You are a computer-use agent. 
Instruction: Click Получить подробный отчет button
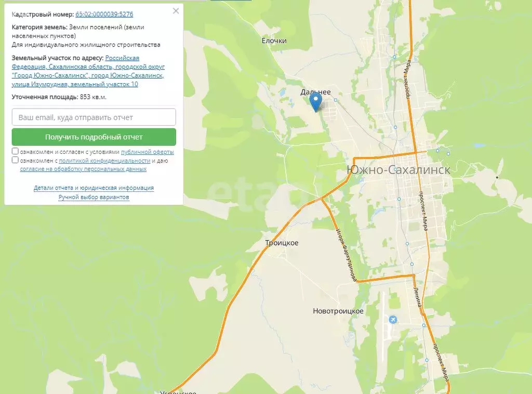(x=94, y=137)
